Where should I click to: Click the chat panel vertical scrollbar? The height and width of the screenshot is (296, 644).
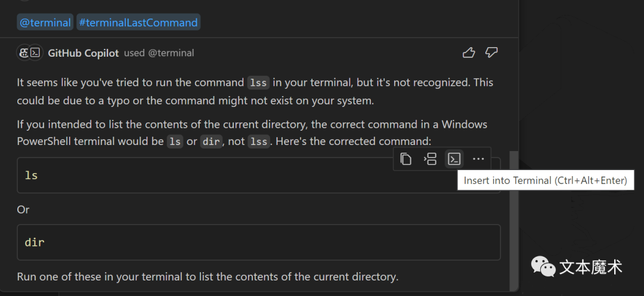click(x=513, y=221)
